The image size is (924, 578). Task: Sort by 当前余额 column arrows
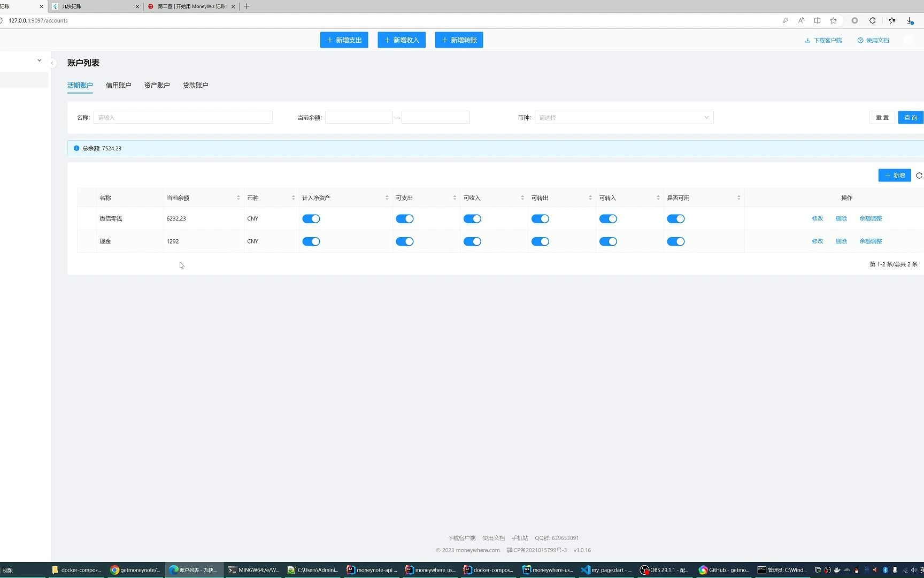[x=238, y=198]
